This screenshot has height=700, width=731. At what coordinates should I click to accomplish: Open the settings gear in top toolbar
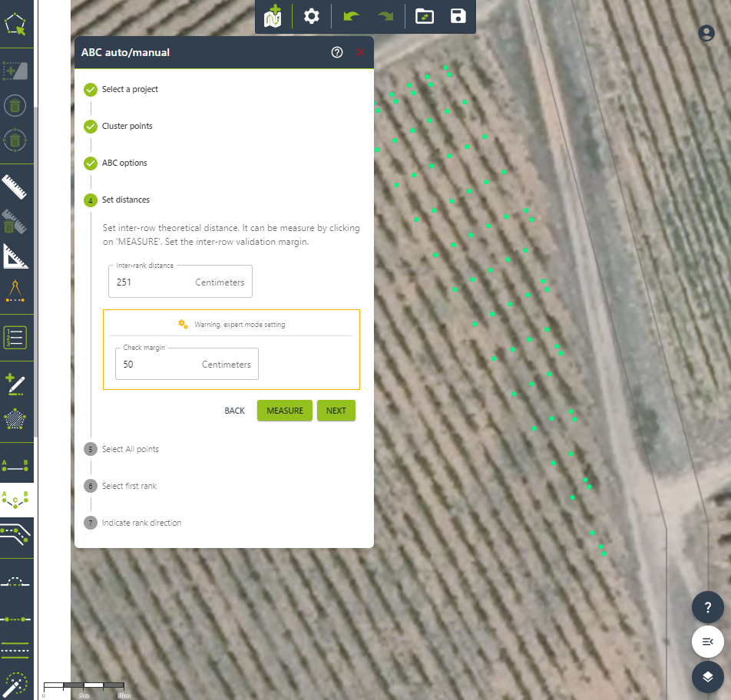(x=311, y=16)
